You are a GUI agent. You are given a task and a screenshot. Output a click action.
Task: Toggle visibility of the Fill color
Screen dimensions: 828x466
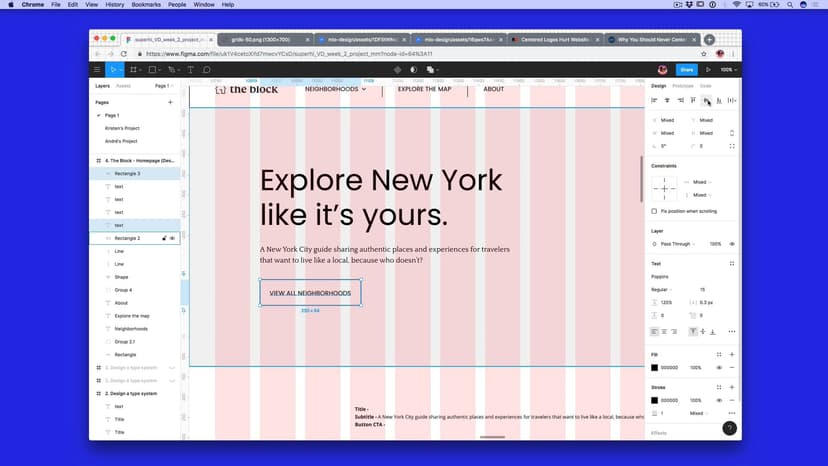pos(719,368)
